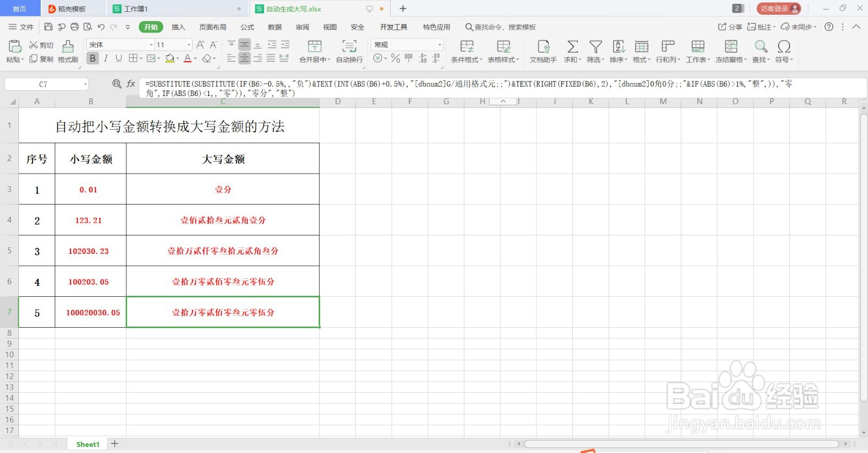Open the font color dropdown arrow
The image size is (868, 453).
(195, 59)
